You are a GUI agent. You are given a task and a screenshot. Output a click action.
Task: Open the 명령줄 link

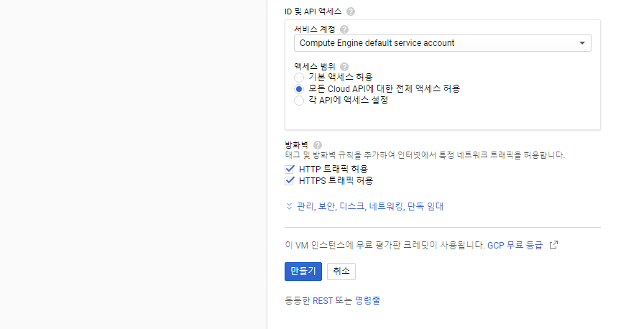pyautogui.click(x=367, y=301)
